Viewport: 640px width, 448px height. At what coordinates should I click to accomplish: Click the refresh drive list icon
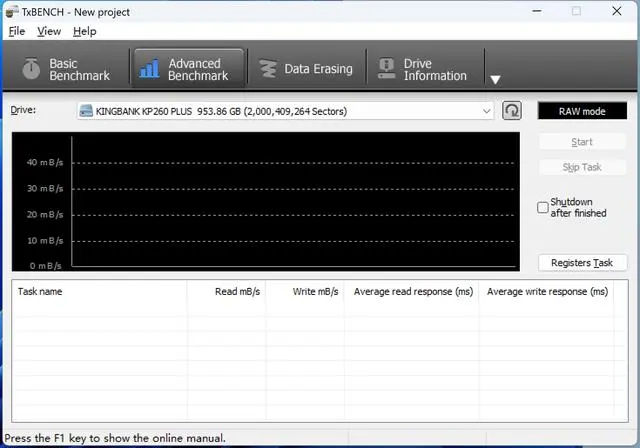(x=512, y=111)
